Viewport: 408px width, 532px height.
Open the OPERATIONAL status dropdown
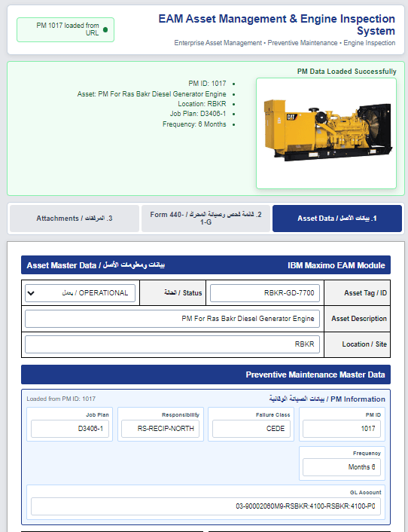click(x=80, y=293)
